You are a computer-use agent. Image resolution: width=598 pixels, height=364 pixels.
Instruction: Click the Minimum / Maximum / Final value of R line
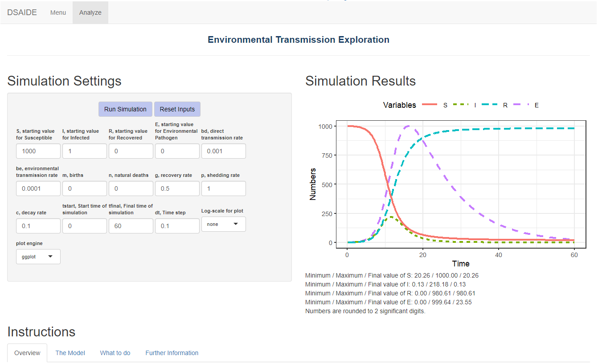(x=390, y=293)
